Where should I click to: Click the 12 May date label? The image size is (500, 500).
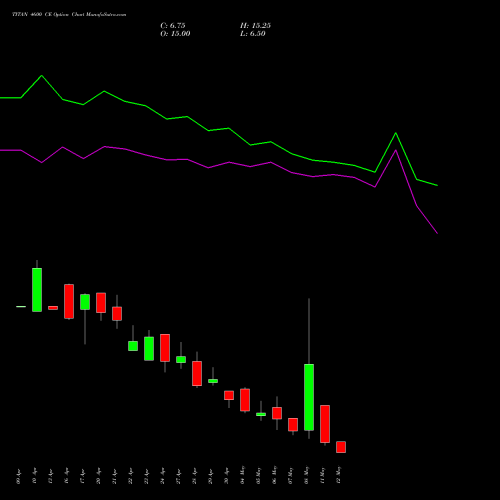[x=339, y=475]
